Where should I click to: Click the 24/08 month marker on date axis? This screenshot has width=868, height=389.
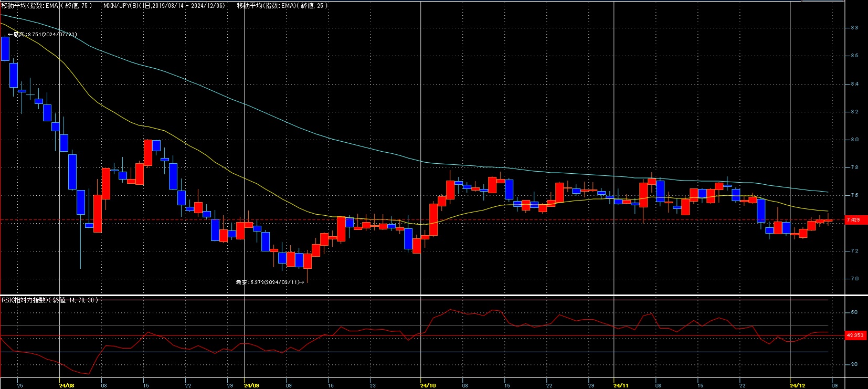[x=67, y=385]
